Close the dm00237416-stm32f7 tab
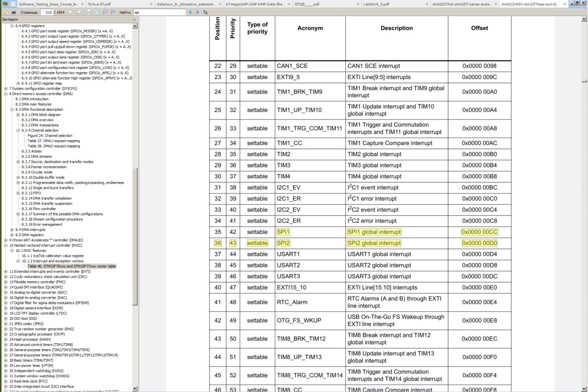 click(495, 4)
